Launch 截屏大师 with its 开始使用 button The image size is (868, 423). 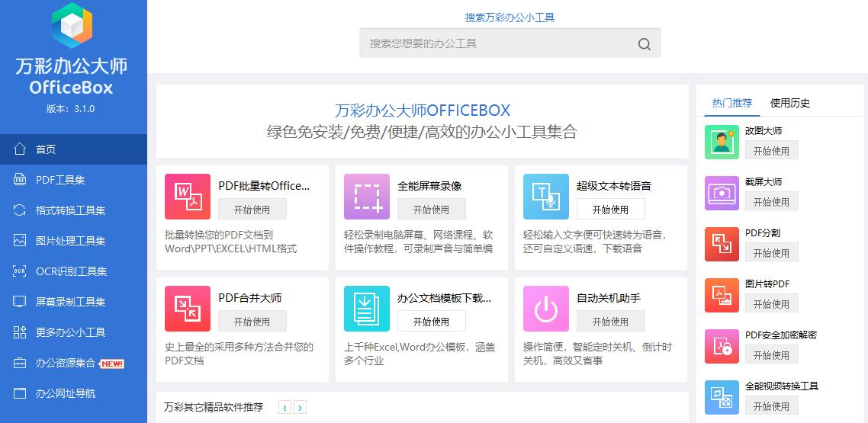772,201
